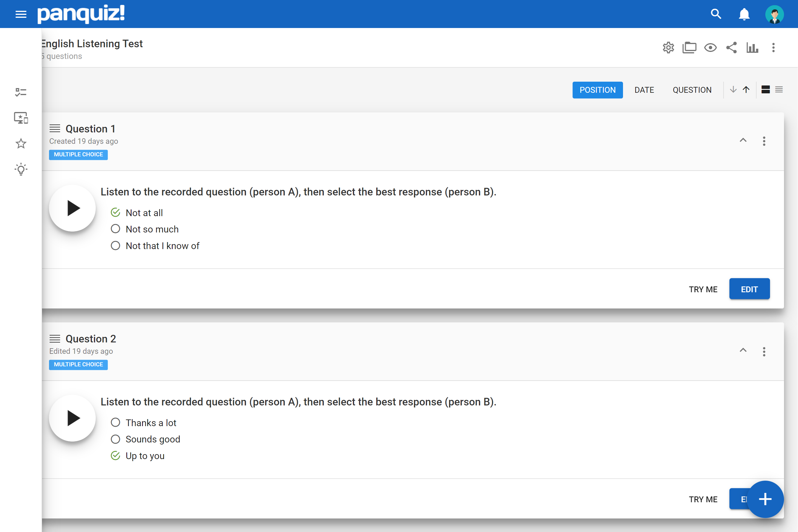Play Question 1 audio recording
The width and height of the screenshot is (798, 532).
click(x=72, y=208)
